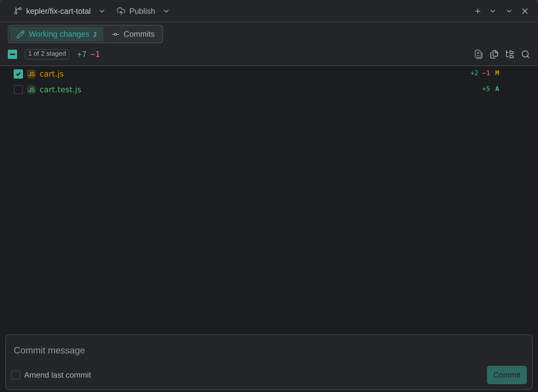Click the git branch icon beside kepler/fix-cart-total
Image resolution: width=538 pixels, height=392 pixels.
pos(18,11)
